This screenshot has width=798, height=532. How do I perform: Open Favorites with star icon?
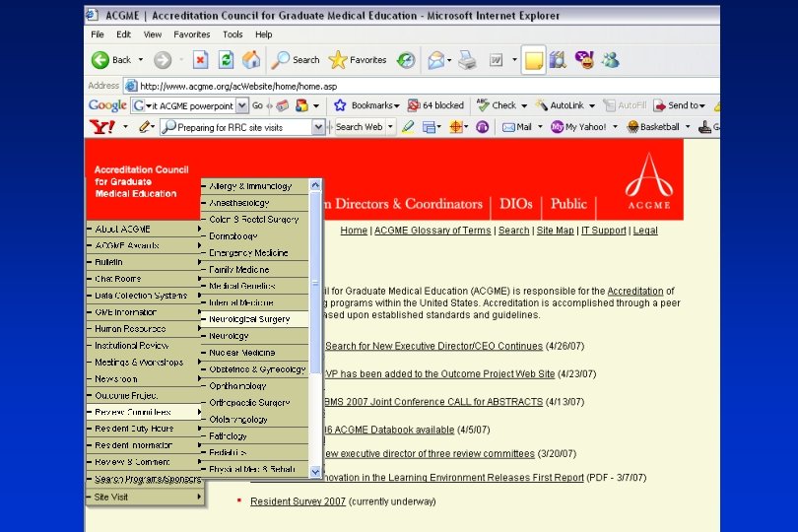(358, 60)
